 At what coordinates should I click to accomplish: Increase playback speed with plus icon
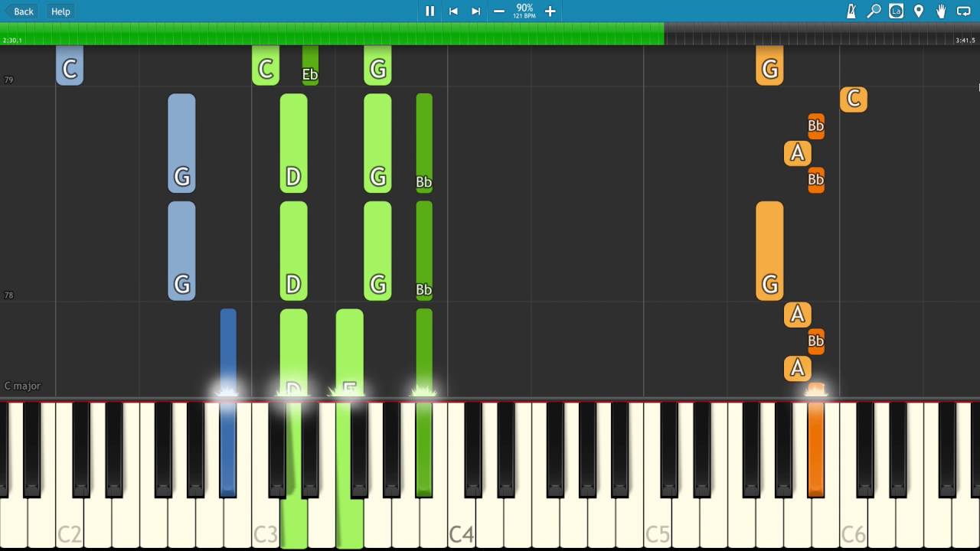click(x=550, y=11)
